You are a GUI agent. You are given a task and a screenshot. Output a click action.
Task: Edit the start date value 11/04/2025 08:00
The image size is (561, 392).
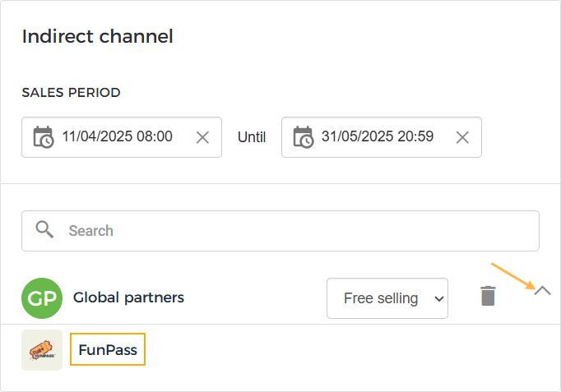coord(118,137)
